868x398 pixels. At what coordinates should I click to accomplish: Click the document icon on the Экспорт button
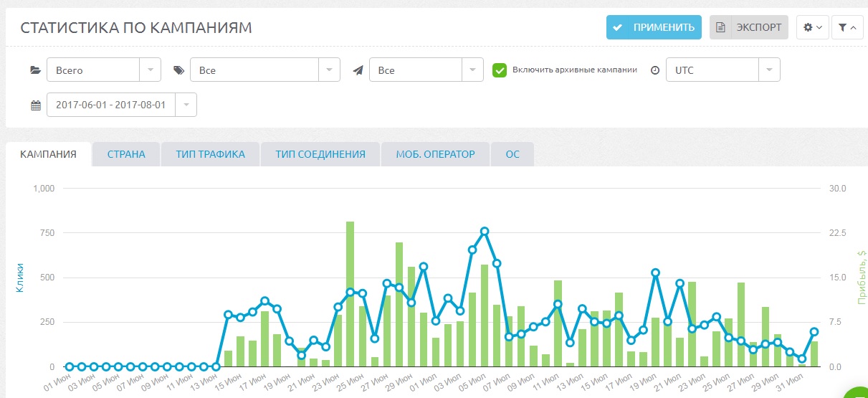tap(720, 27)
